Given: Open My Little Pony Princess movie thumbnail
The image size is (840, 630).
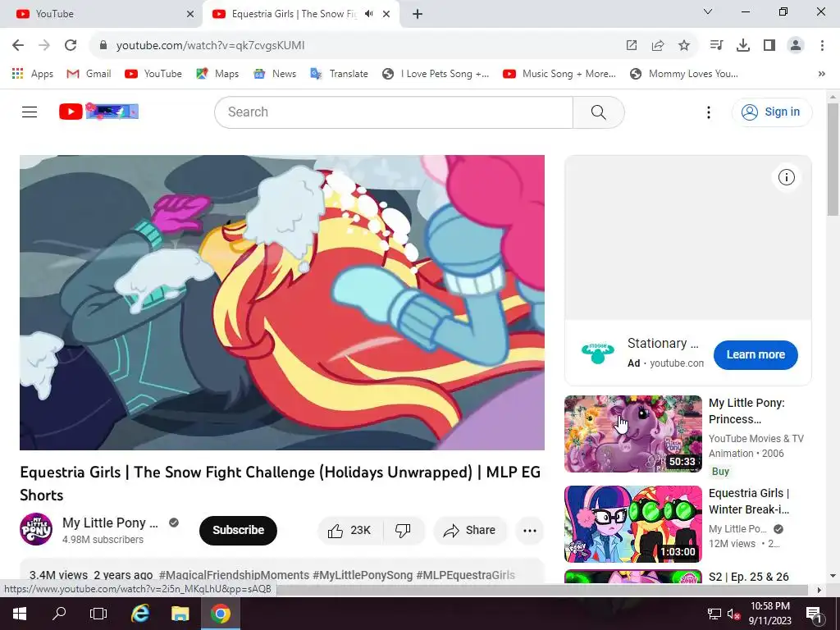Looking at the screenshot, I should (x=633, y=434).
